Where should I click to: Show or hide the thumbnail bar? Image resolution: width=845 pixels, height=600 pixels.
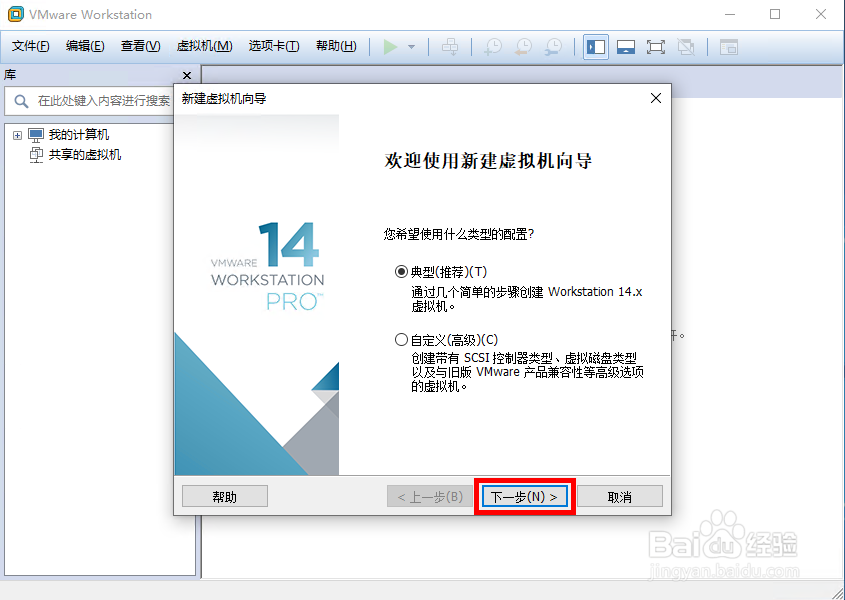[x=628, y=46]
